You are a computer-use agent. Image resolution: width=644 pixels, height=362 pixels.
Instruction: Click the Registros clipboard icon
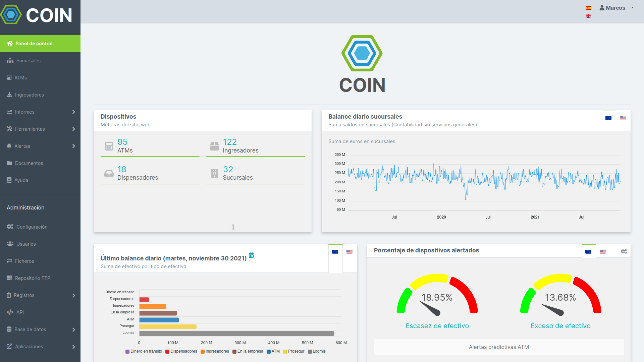coord(9,295)
